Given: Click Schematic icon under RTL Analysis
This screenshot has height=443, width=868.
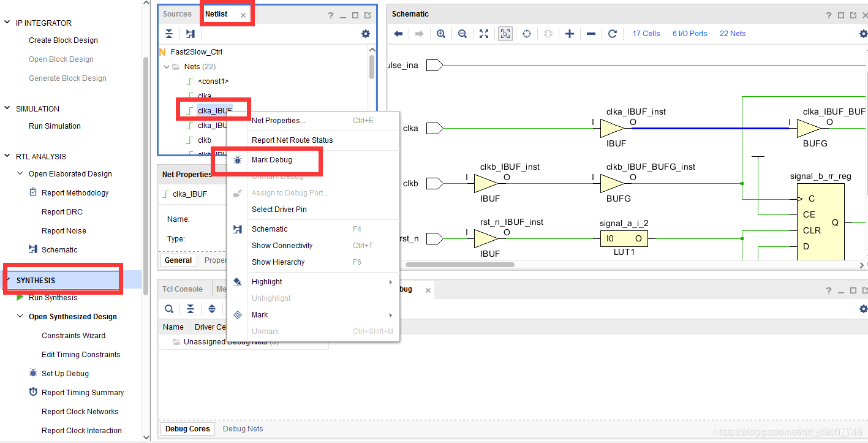Looking at the screenshot, I should pos(33,249).
